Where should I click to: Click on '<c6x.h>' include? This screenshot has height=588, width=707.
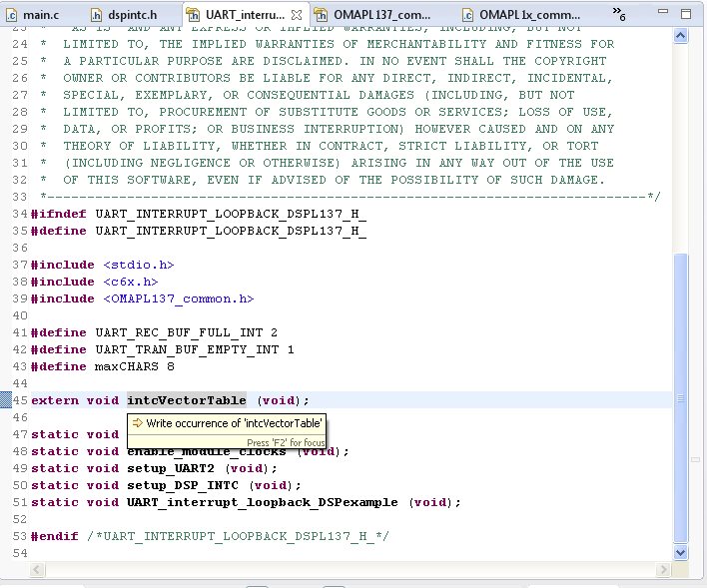point(130,282)
